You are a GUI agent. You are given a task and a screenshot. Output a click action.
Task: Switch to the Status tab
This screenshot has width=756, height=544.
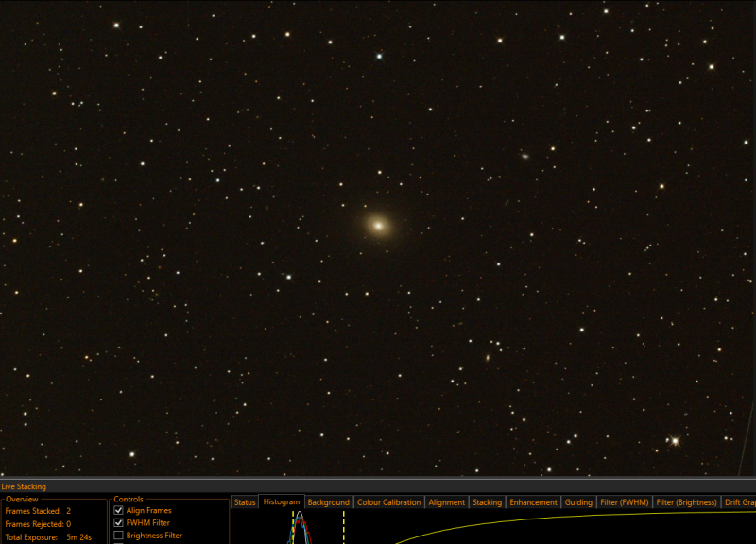coord(245,502)
